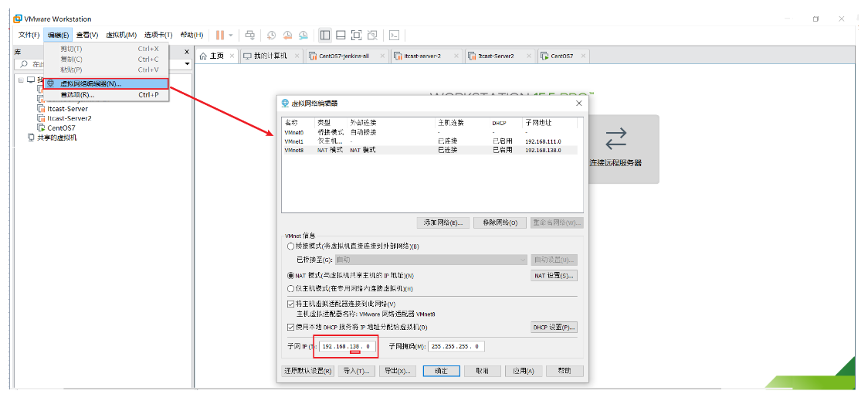
Task: Open DHCP 设置(P)... button
Action: 554,327
